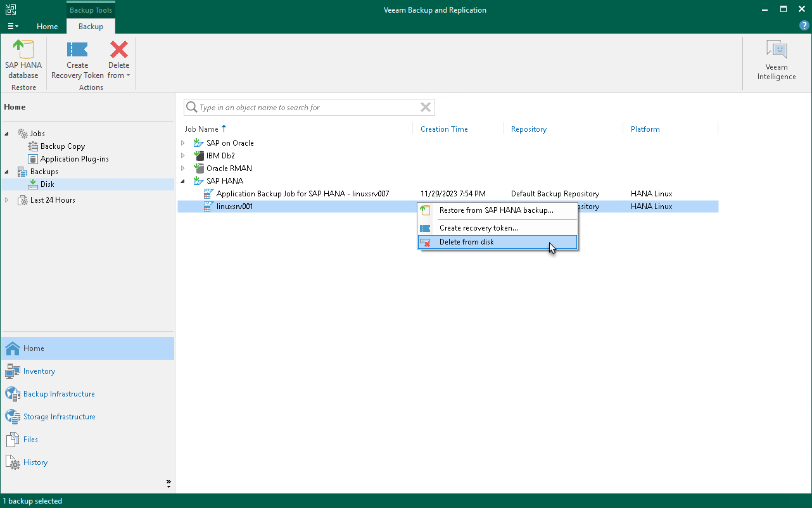812x508 pixels.
Task: Open Backup Infrastructure view
Action: (58, 394)
